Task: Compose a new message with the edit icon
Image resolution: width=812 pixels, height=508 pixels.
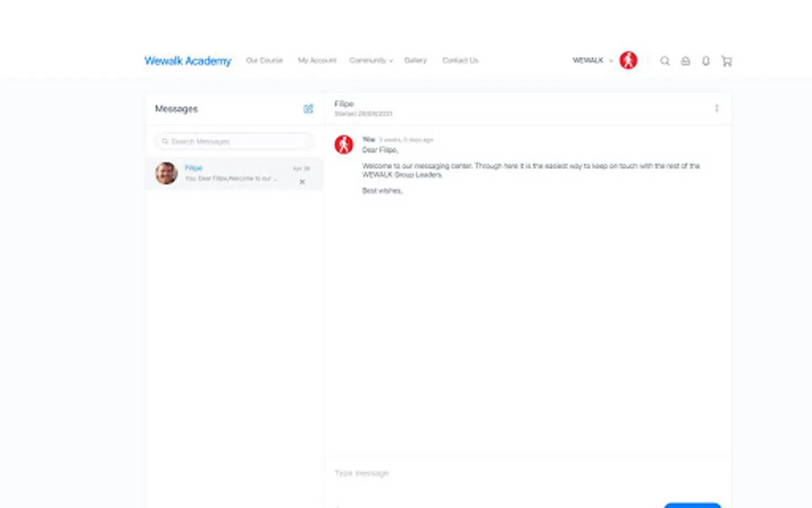Action: click(308, 109)
